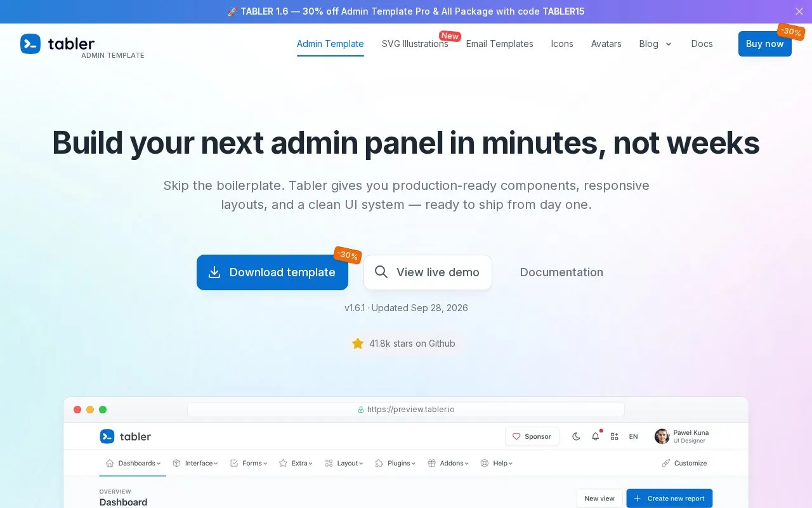Click the green window dot in preview

click(103, 410)
